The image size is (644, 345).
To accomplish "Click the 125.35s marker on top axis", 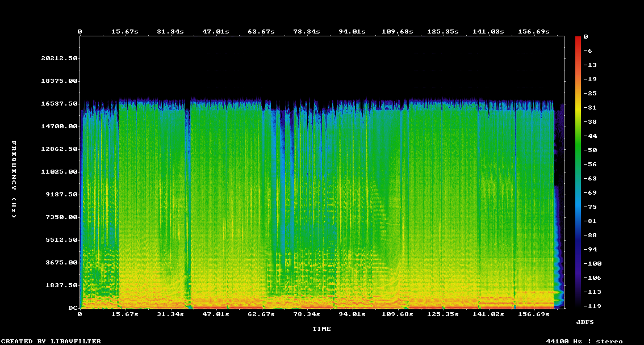I will point(443,32).
